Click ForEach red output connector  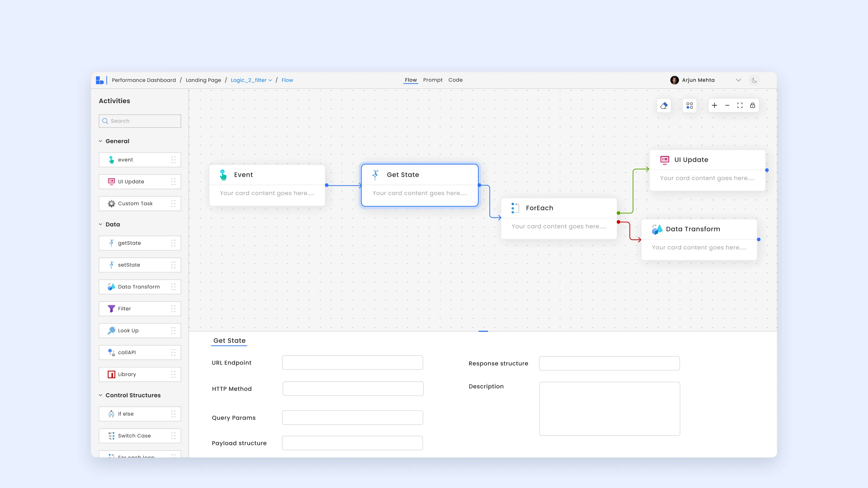618,222
